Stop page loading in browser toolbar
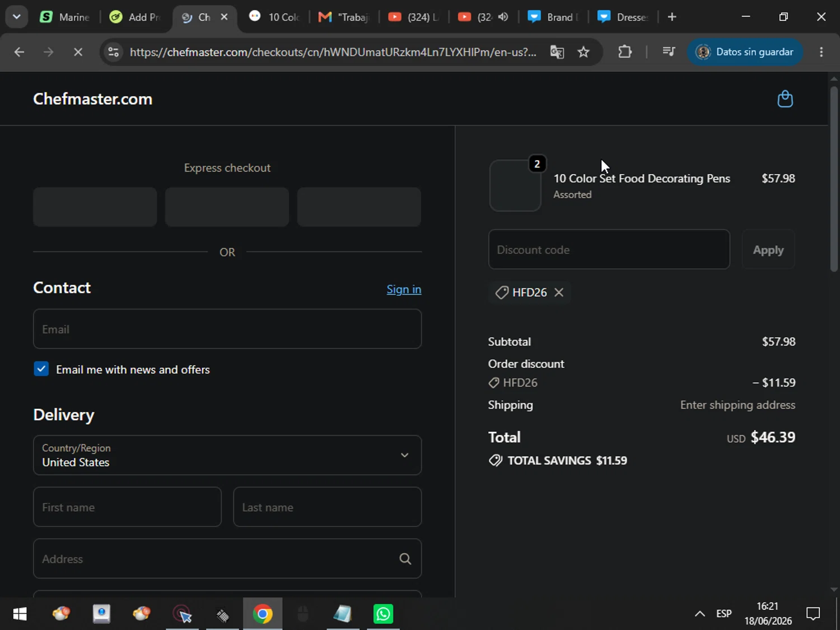 pos(78,52)
